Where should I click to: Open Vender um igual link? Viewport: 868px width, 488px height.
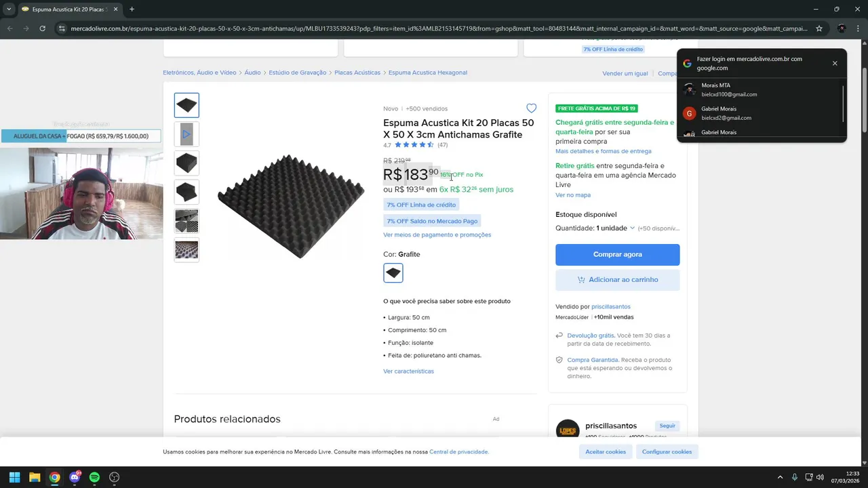[x=625, y=73]
